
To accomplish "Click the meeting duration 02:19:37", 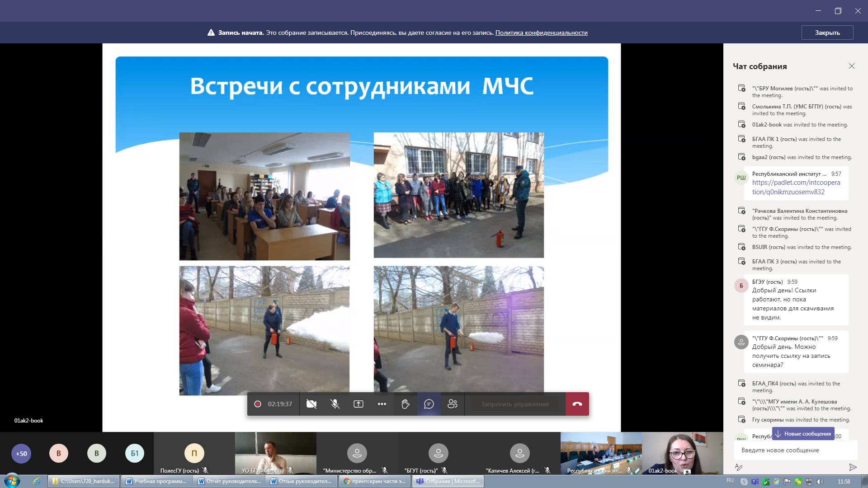I will (x=280, y=404).
